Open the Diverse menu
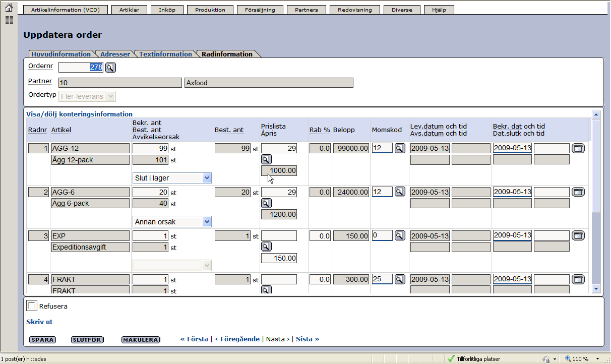Image resolution: width=611 pixels, height=364 pixels. point(402,10)
